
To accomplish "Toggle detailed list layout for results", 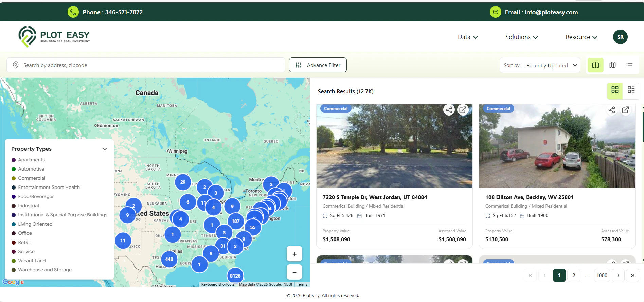I will coord(631,90).
